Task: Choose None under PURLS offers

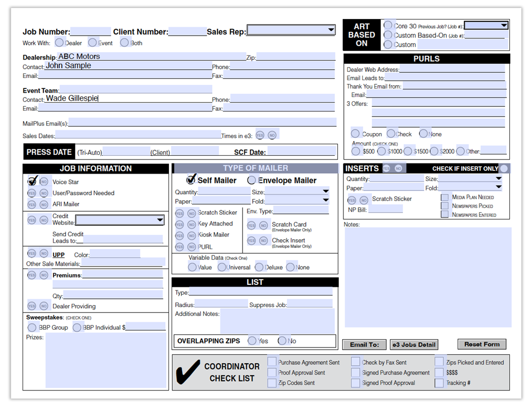Action: click(423, 134)
